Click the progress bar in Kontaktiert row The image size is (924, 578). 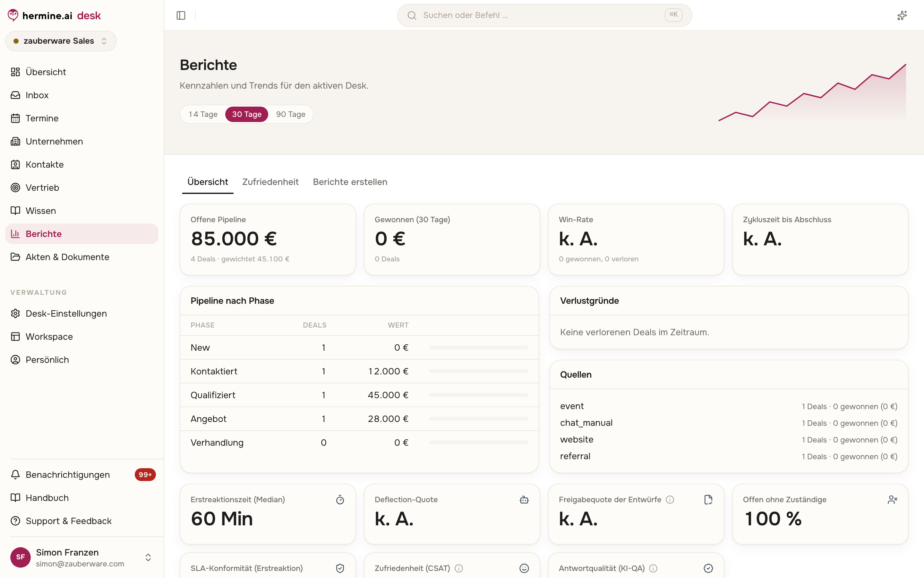pyautogui.click(x=478, y=371)
